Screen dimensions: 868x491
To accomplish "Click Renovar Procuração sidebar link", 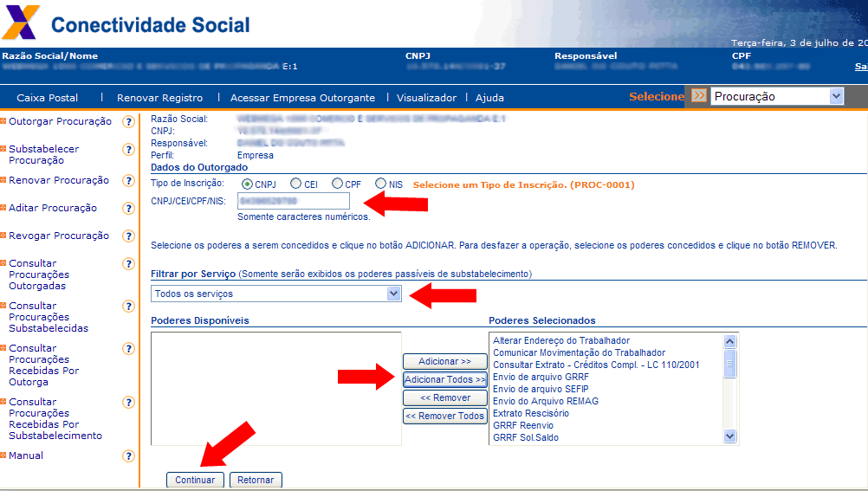I will pos(59,180).
